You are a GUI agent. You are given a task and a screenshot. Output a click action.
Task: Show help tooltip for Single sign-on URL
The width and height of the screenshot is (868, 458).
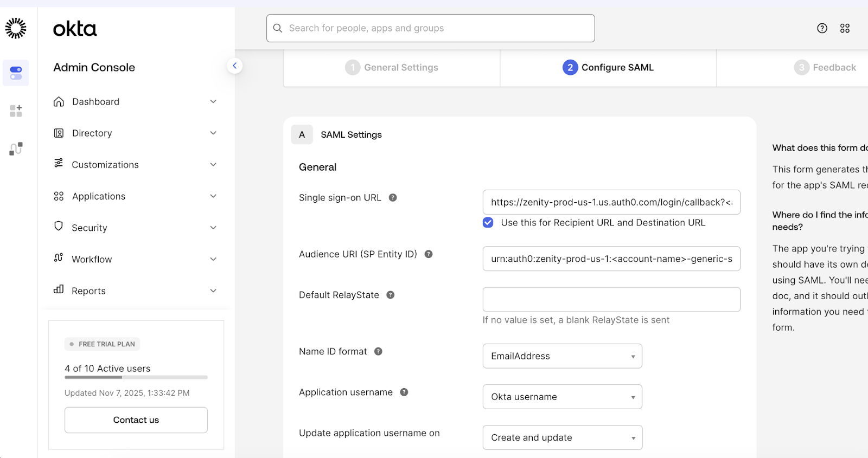393,198
